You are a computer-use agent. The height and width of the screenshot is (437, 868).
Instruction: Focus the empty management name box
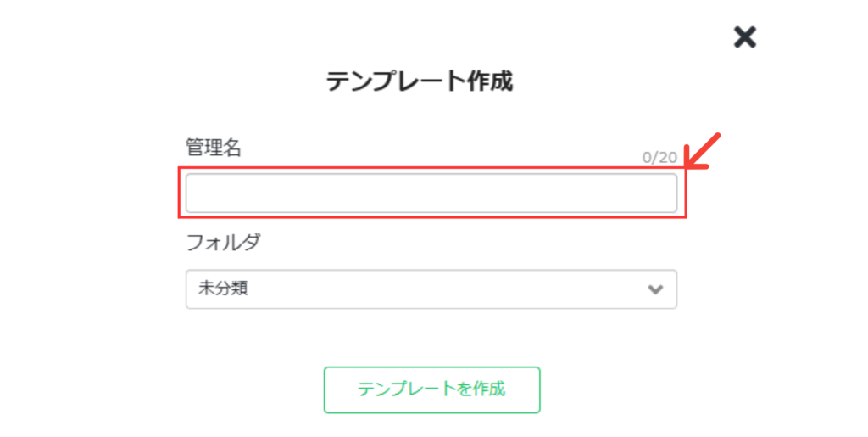click(431, 193)
